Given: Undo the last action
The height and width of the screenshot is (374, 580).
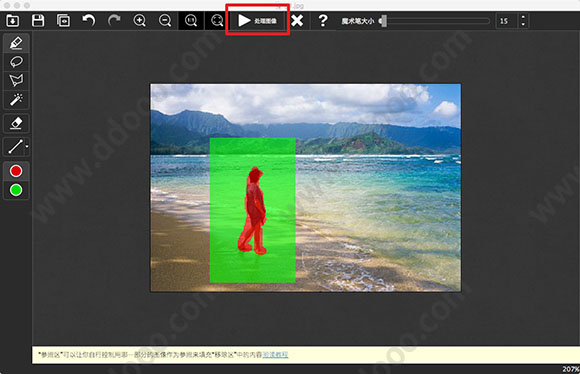Looking at the screenshot, I should [89, 21].
